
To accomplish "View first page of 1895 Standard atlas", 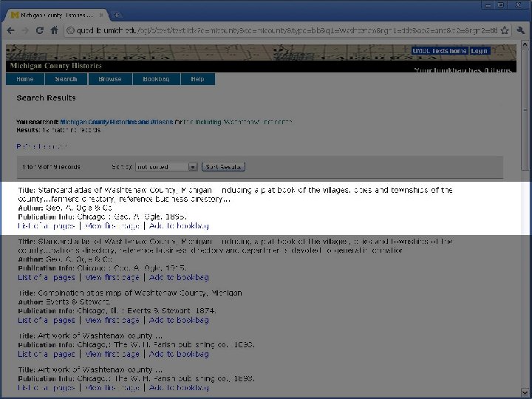I will pyautogui.click(x=112, y=226).
